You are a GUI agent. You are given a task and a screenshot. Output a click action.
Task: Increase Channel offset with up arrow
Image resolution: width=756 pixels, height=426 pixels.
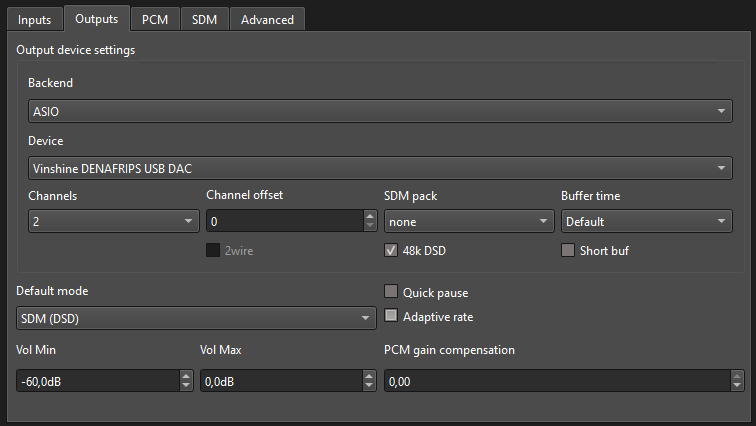pos(370,216)
